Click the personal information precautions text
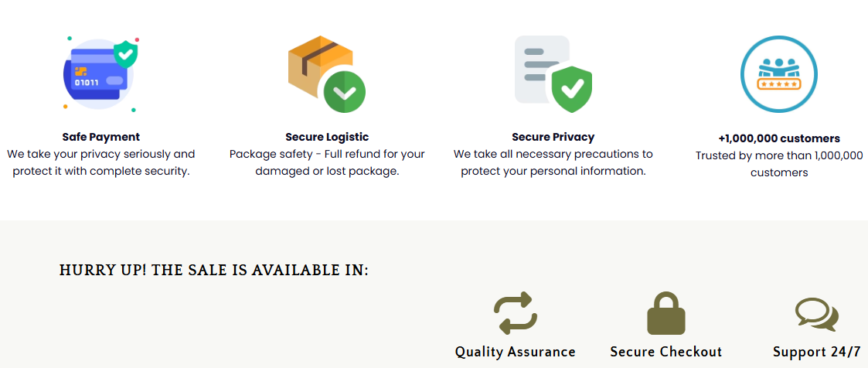868x368 pixels. (x=553, y=162)
